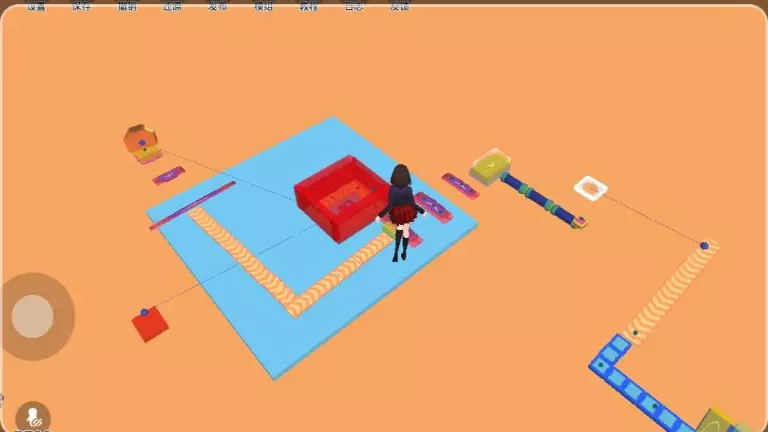The image size is (768, 432).
Task: Open the 教程 tutorial menu item
Action: (309, 6)
